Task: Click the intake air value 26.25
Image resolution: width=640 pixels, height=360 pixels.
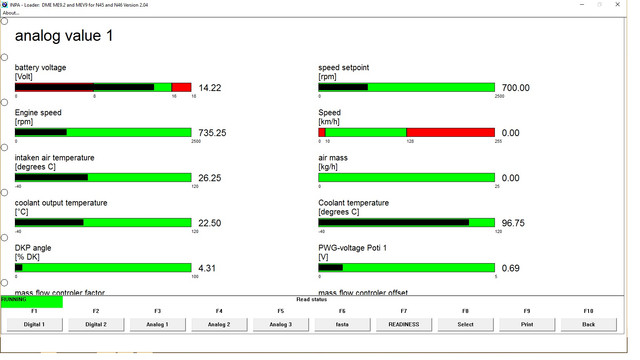Action: pos(210,178)
